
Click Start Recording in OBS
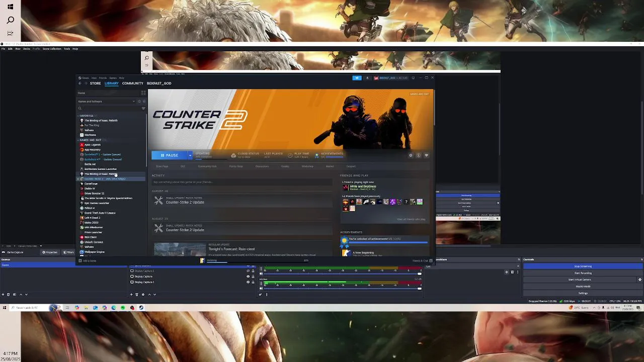pos(583,273)
